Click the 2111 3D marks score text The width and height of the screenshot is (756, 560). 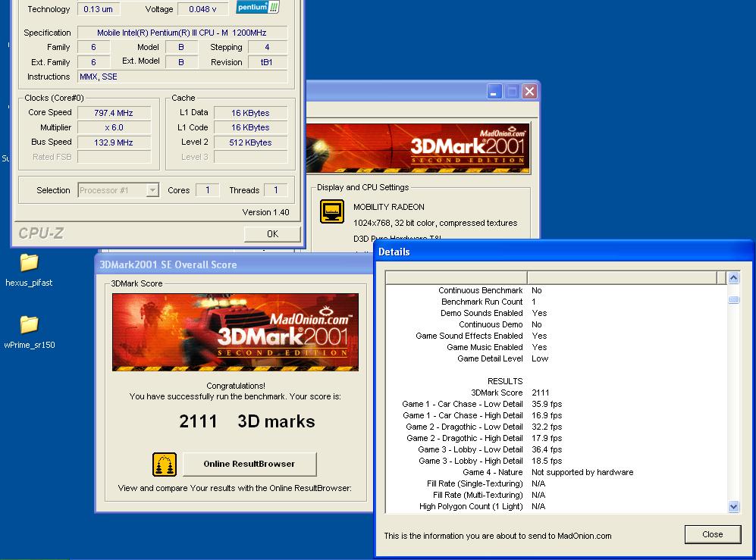click(x=247, y=421)
